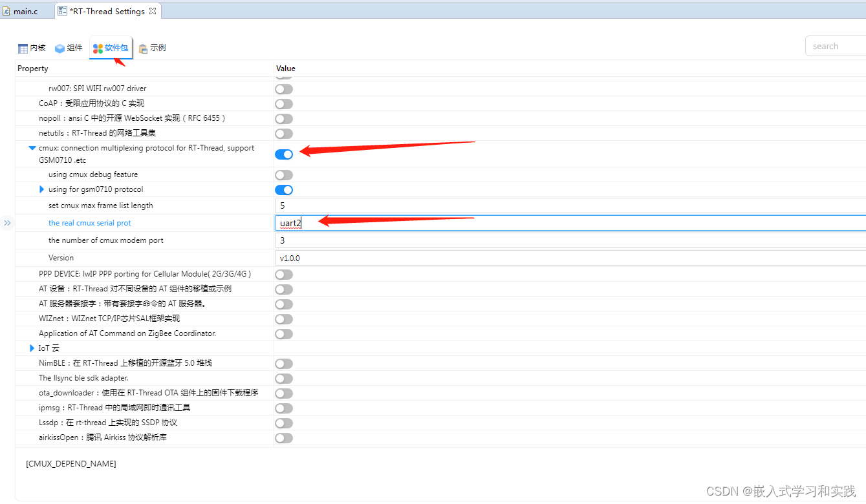This screenshot has height=504, width=866.
Task: Click the 软件包 colorful icon
Action: click(98, 48)
